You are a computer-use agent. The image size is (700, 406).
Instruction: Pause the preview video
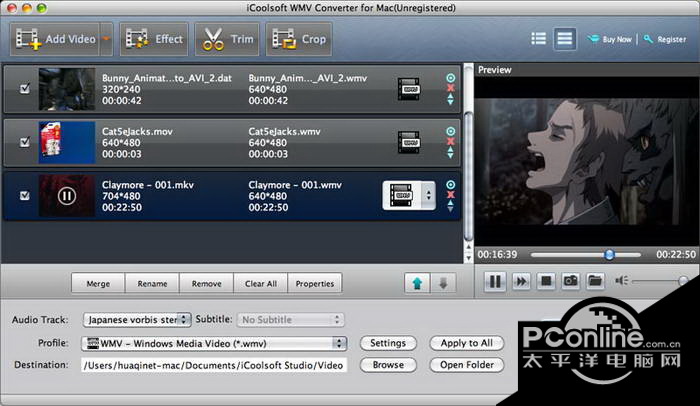coord(494,281)
